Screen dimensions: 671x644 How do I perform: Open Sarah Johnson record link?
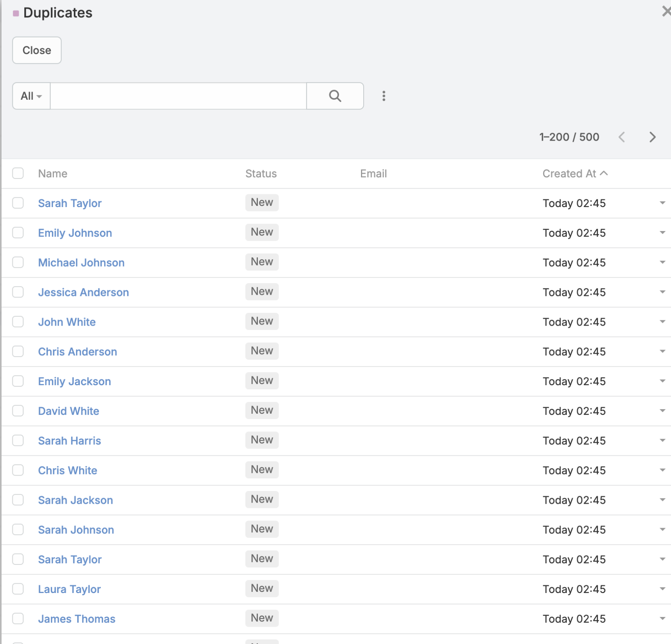(x=76, y=530)
